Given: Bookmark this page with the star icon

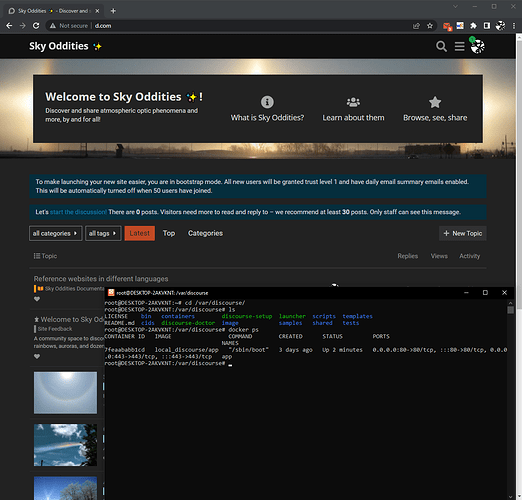Looking at the screenshot, I should pyautogui.click(x=430, y=26).
